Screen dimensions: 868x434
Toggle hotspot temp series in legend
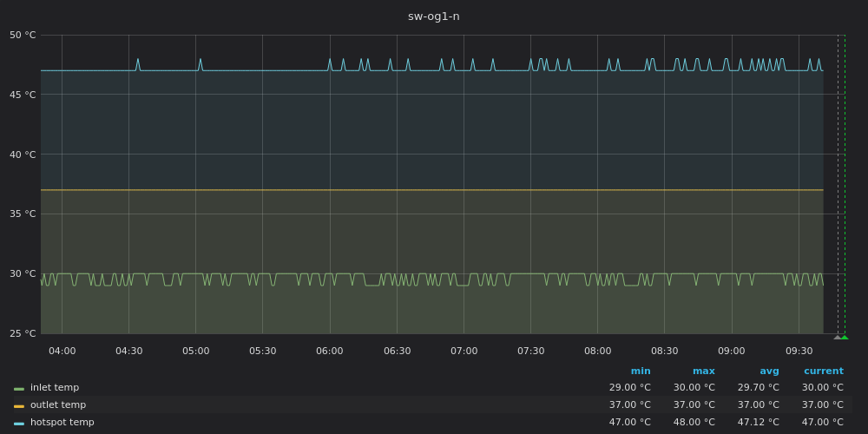(x=62, y=423)
